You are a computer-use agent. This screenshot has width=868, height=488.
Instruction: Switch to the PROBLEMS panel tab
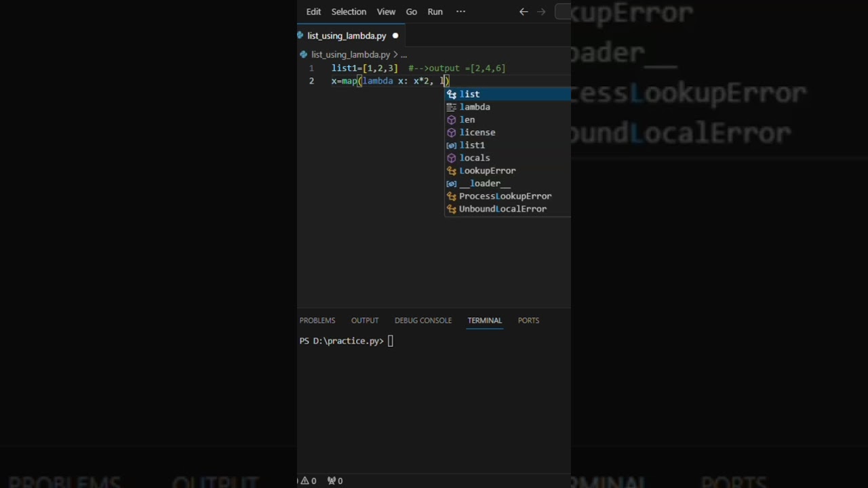(x=317, y=321)
